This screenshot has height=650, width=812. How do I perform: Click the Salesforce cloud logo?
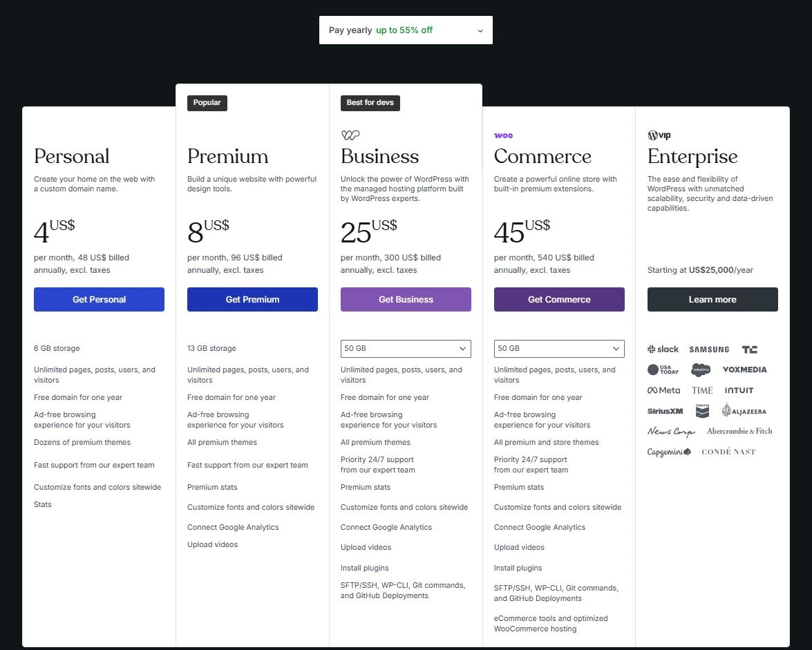click(x=701, y=370)
